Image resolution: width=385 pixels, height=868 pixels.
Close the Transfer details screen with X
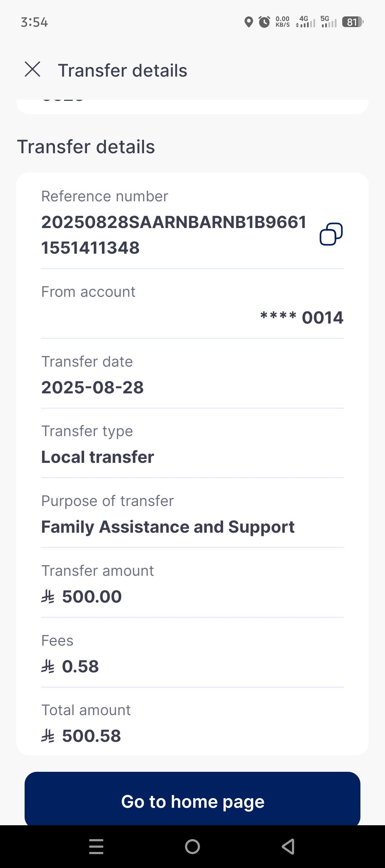pyautogui.click(x=32, y=69)
